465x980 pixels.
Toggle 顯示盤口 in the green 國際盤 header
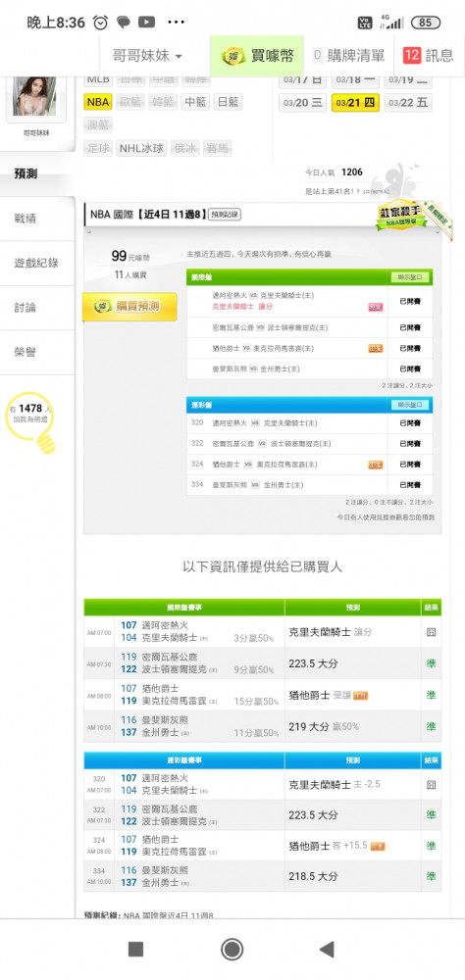pos(410,277)
